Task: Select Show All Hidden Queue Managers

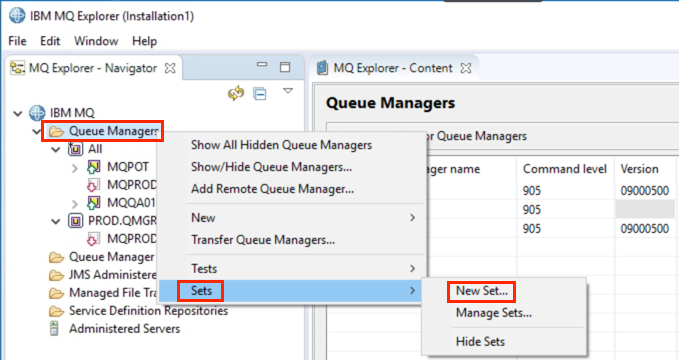Action: click(281, 145)
